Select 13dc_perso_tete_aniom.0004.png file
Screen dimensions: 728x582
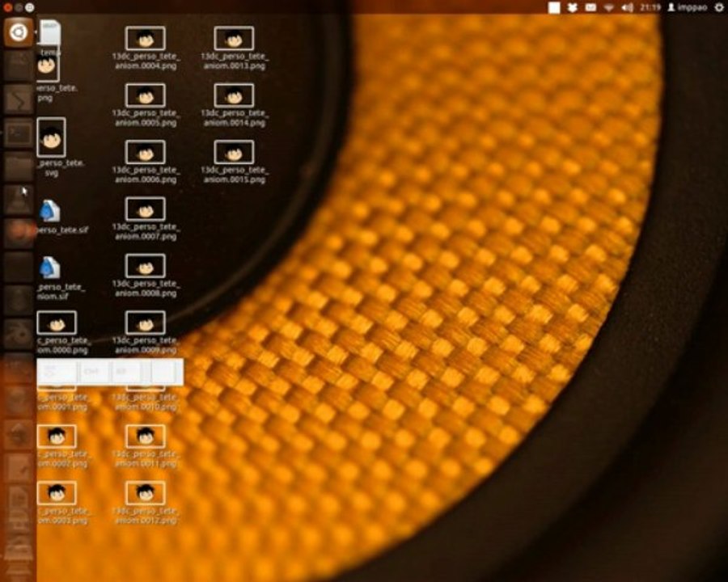tap(146, 38)
